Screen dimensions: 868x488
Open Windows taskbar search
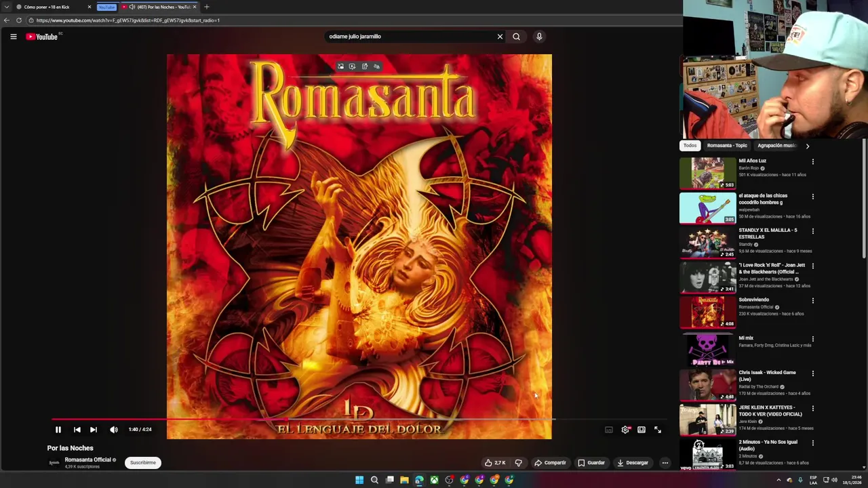coord(374,480)
